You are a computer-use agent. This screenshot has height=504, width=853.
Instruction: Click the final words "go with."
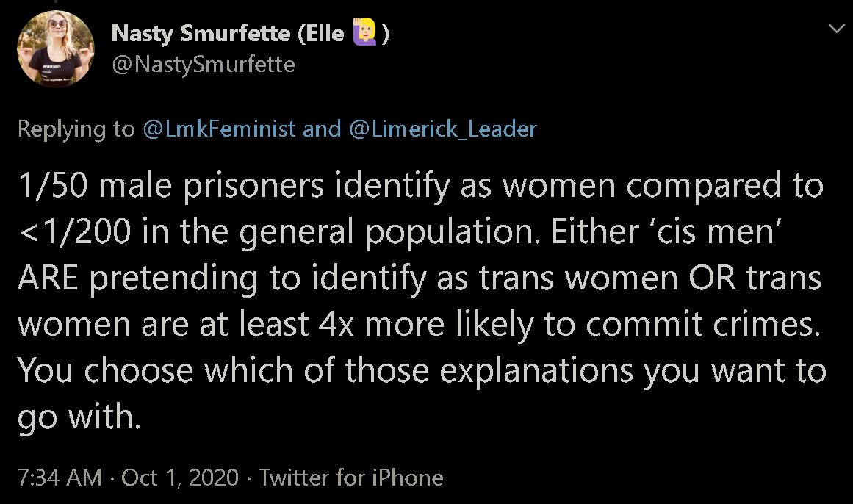click(78, 417)
